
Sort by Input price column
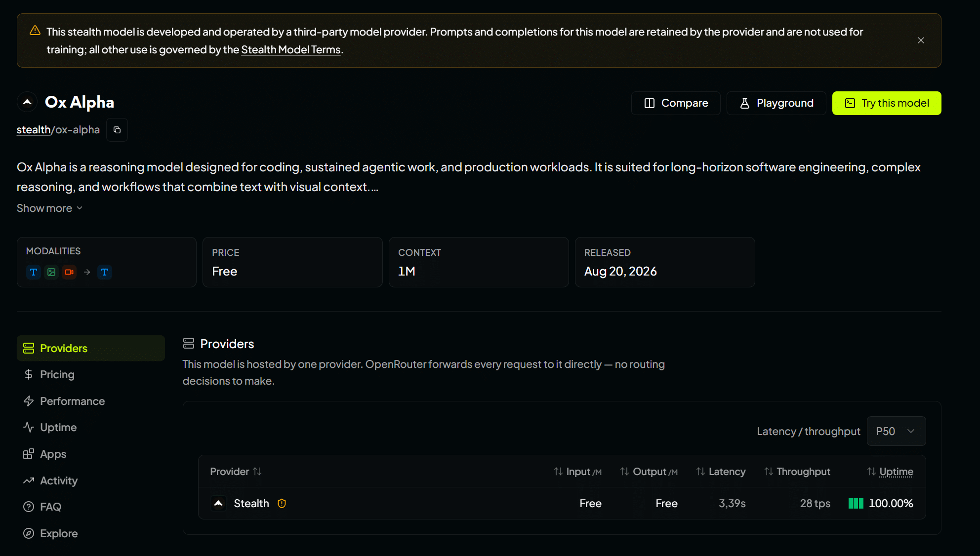coord(577,472)
